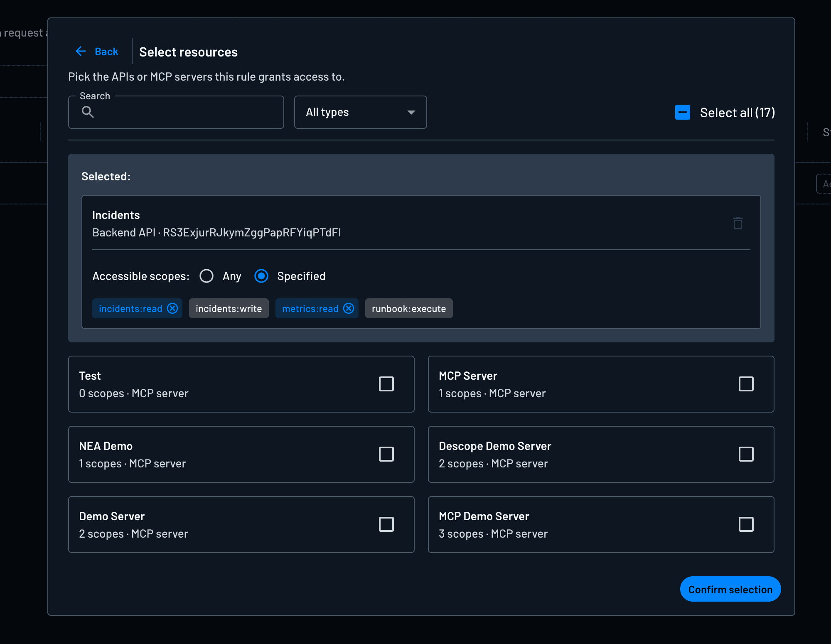This screenshot has height=644, width=831.
Task: Click the Select all (17) label
Action: coord(738,113)
